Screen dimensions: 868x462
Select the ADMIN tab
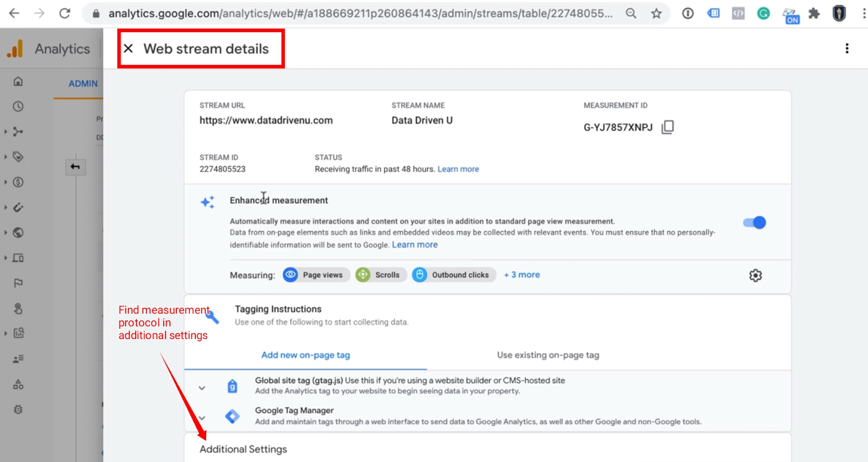pos(83,84)
